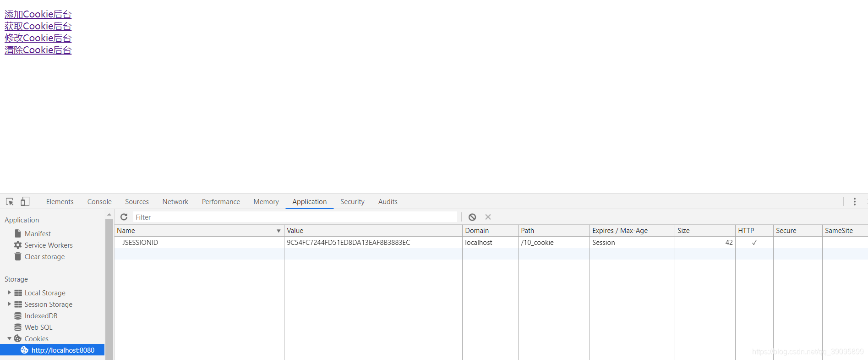868x360 pixels.
Task: Open the Elements tab
Action: [x=60, y=202]
